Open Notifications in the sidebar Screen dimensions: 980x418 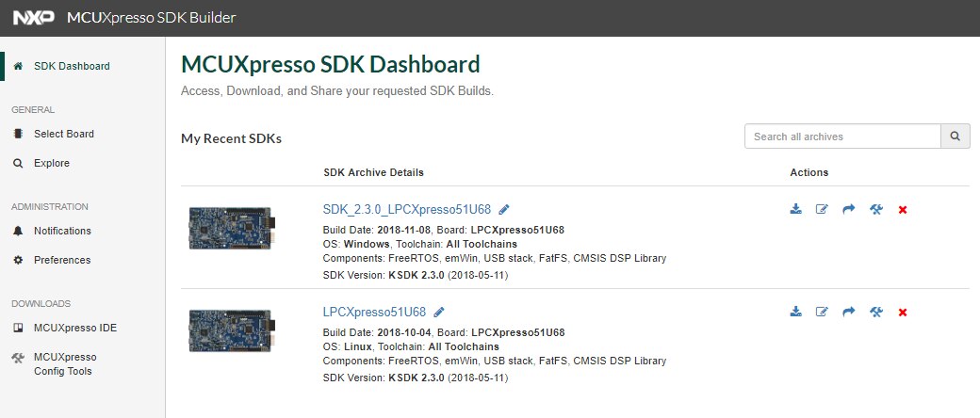62,231
